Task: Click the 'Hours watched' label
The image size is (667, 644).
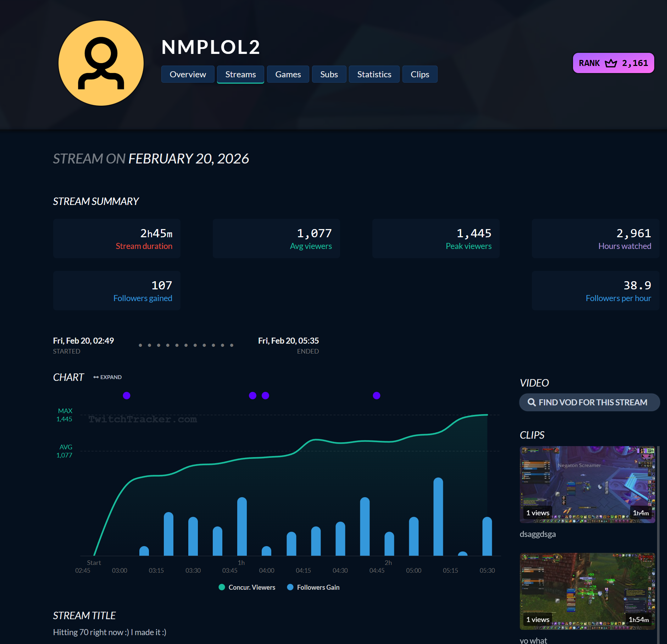Action: pos(625,246)
